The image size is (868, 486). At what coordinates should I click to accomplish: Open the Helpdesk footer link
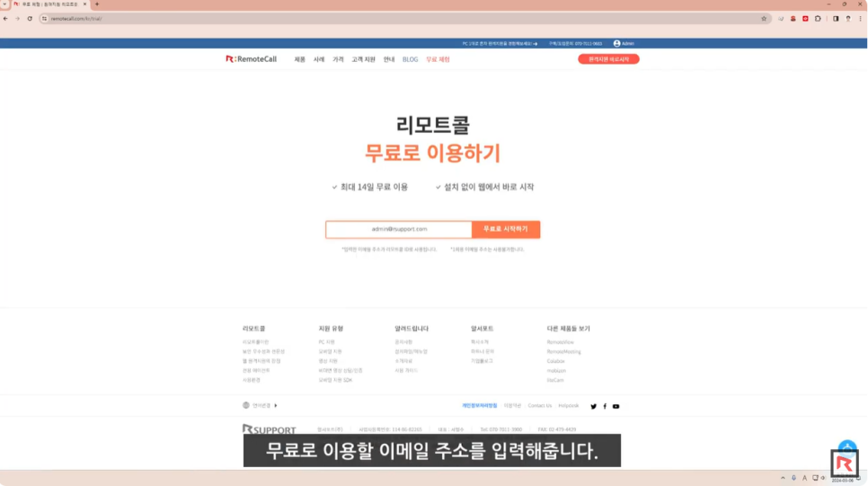tap(569, 406)
